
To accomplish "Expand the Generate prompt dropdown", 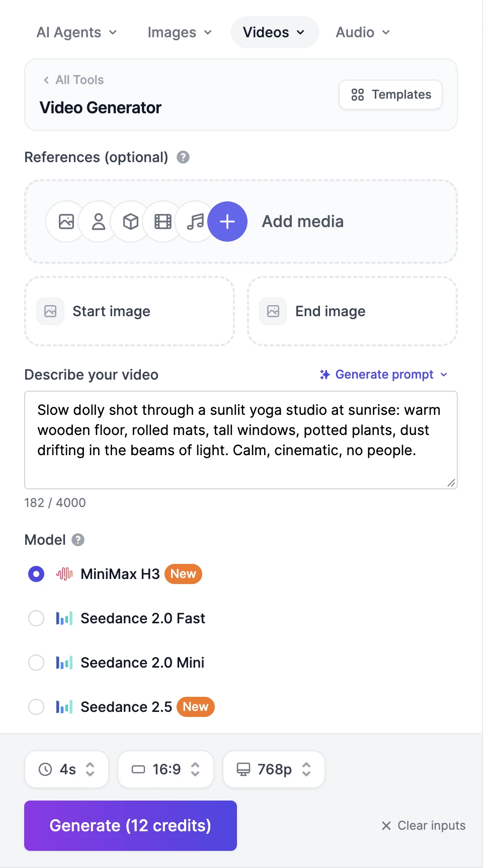I will (384, 375).
